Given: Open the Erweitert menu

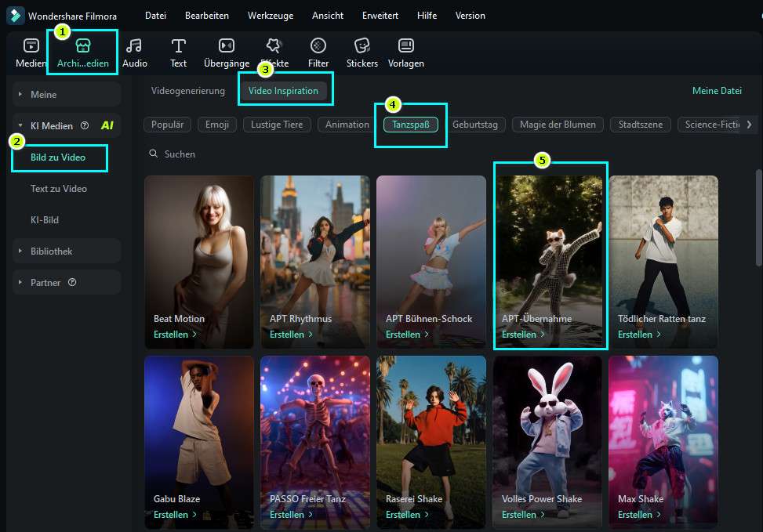Looking at the screenshot, I should (x=380, y=16).
